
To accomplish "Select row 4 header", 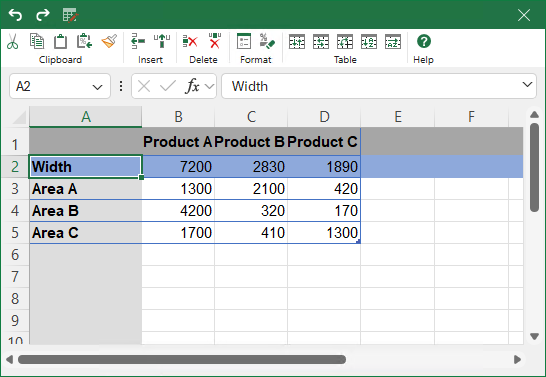I will (15, 211).
